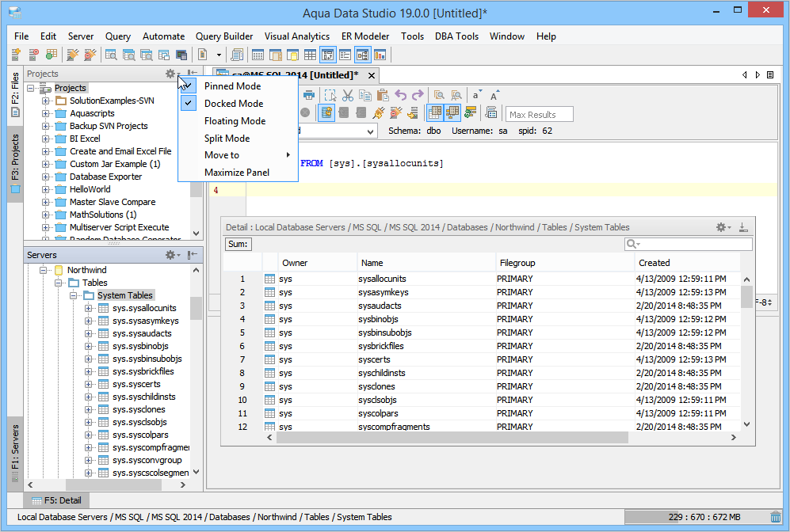
Task: Open the F2: Files side tab
Action: tap(15, 95)
